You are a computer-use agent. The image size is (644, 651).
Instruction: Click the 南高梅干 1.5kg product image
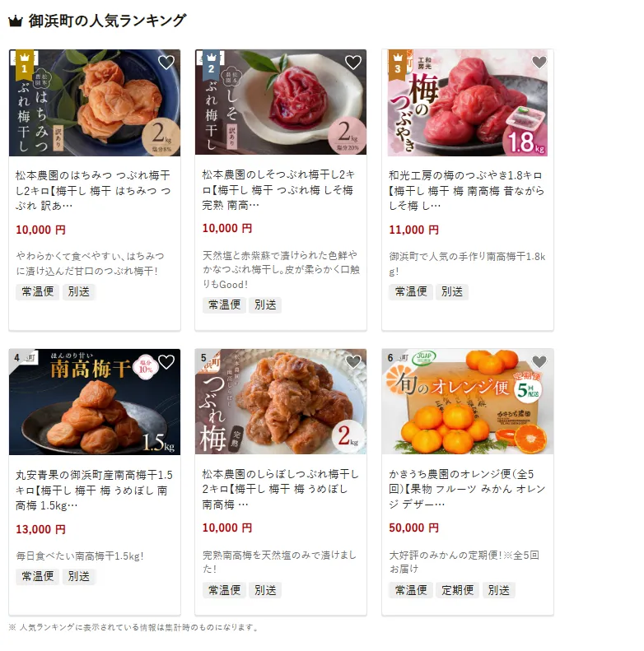pos(95,402)
